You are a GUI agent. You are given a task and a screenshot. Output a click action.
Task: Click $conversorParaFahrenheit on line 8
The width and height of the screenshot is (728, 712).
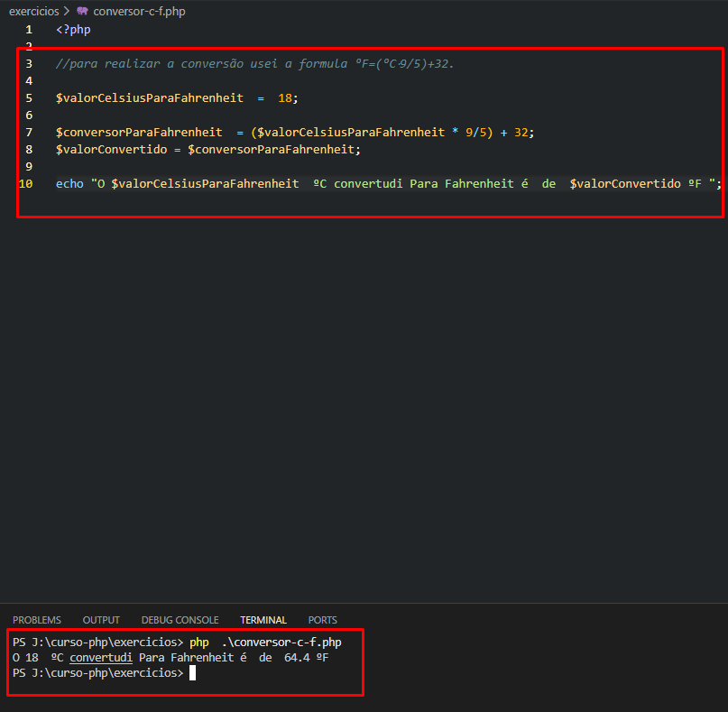tap(272, 150)
